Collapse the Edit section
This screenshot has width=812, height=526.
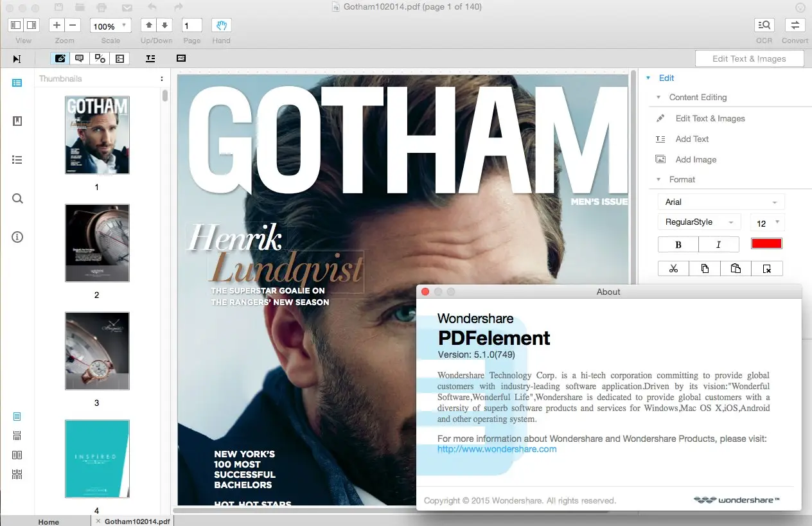coord(648,78)
